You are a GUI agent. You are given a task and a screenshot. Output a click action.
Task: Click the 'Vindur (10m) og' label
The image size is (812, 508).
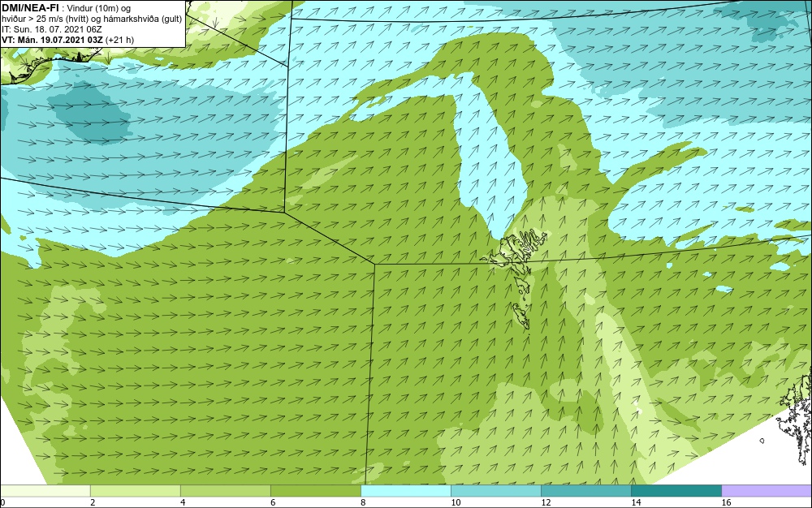[x=99, y=8]
